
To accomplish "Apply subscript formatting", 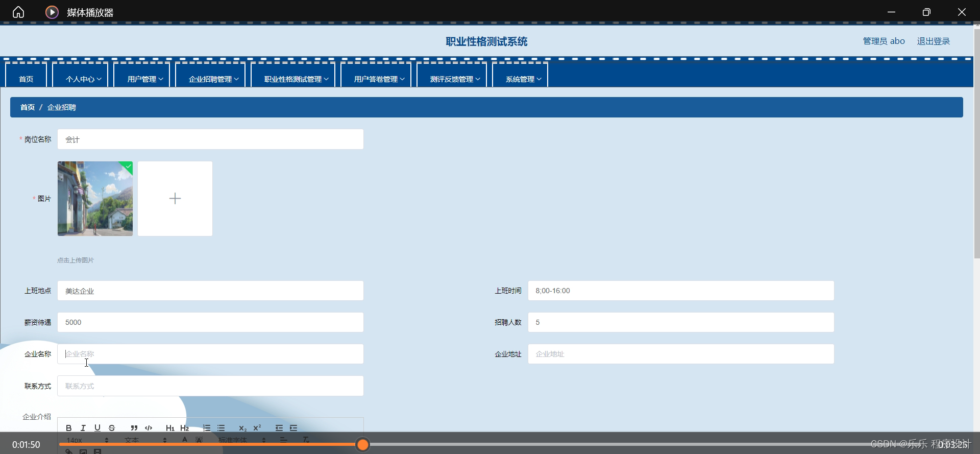I will click(x=242, y=428).
